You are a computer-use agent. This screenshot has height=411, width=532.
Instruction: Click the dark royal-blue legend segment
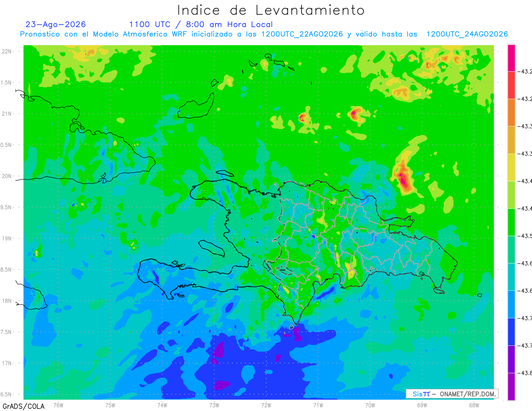(x=512, y=332)
